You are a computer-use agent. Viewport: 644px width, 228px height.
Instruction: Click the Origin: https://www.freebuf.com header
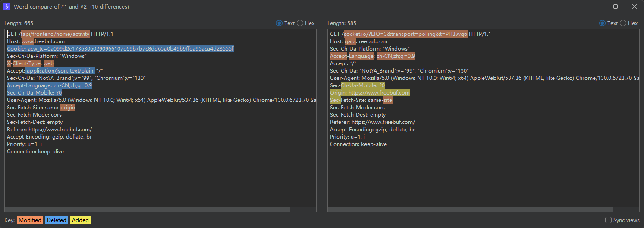(370, 93)
